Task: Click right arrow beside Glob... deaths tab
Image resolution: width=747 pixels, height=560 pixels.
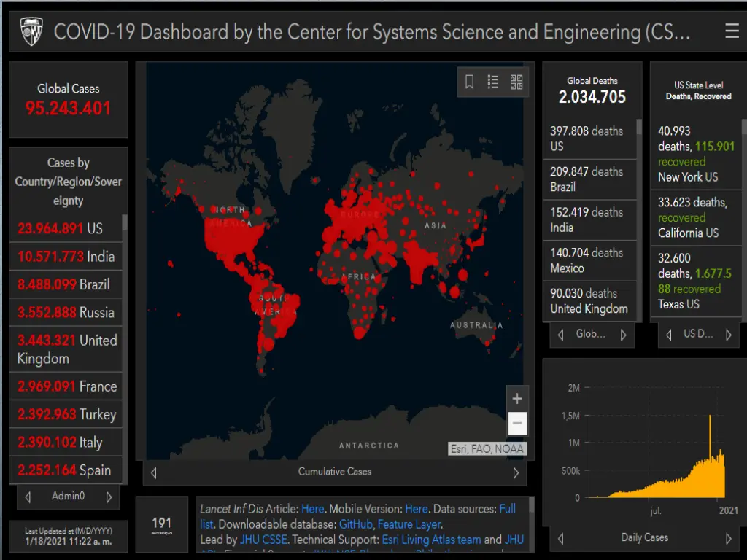Action: [624, 335]
